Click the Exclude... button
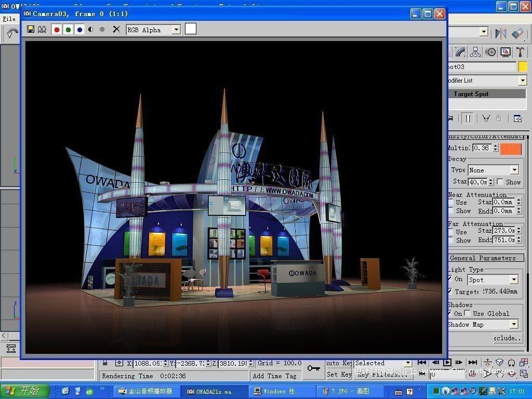This screenshot has width=532, height=399. click(x=508, y=338)
